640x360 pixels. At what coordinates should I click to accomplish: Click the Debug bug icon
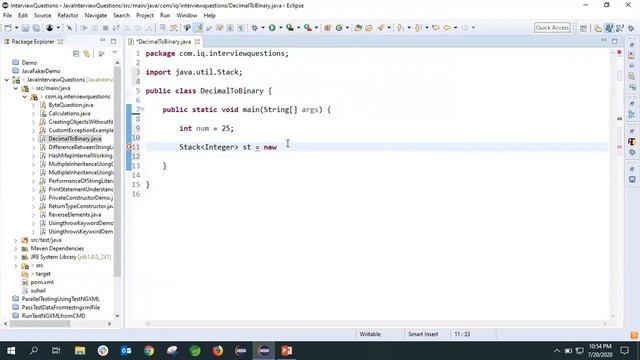[255, 28]
